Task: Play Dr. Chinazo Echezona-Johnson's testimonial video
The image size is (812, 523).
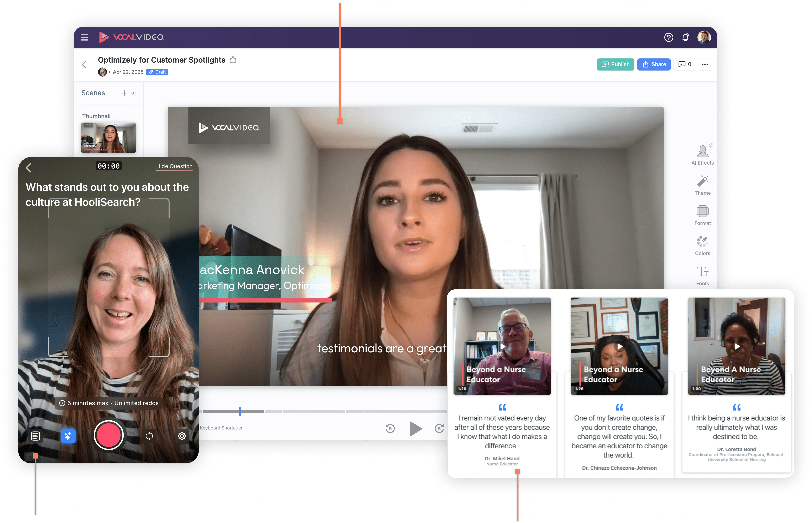Action: [620, 347]
